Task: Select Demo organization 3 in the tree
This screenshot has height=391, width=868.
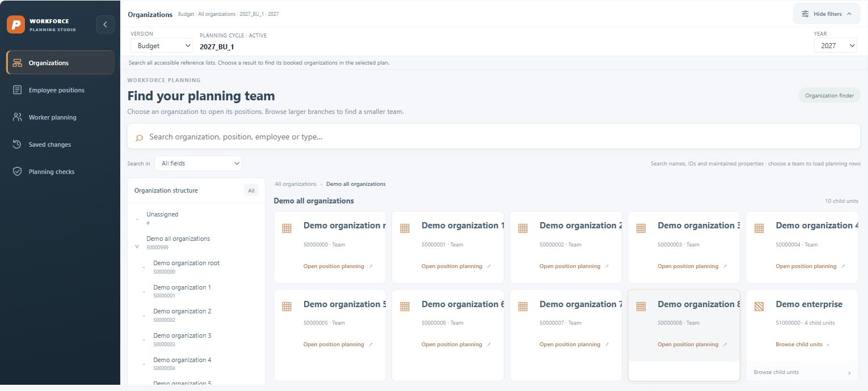Action: pyautogui.click(x=182, y=336)
